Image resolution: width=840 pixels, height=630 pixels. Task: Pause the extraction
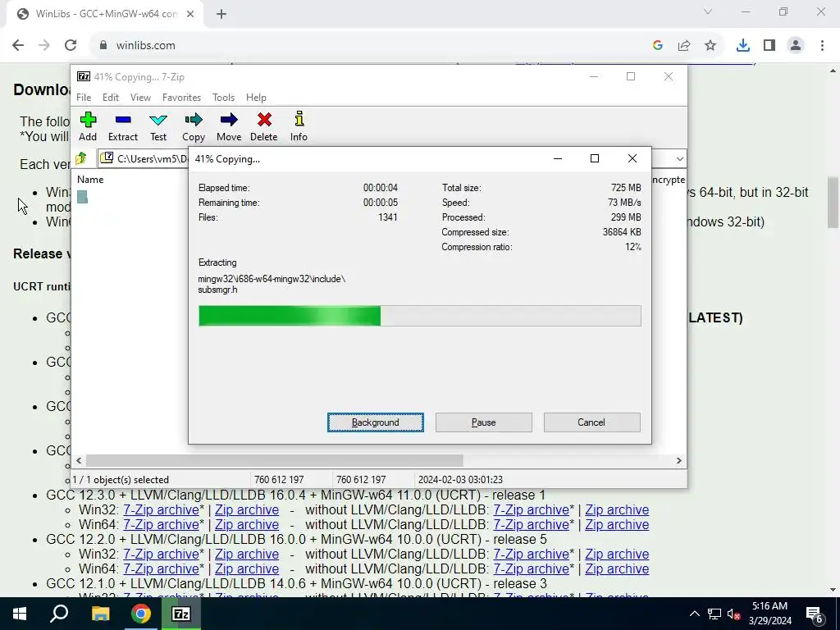(x=484, y=422)
